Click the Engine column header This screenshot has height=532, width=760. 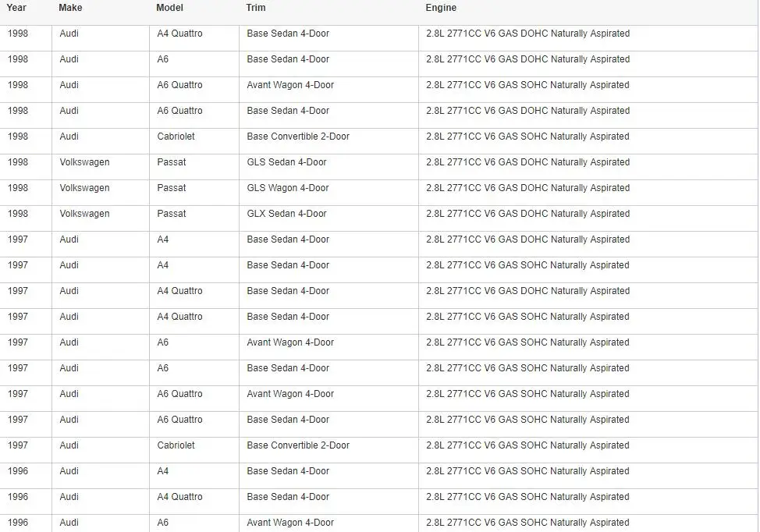click(441, 8)
